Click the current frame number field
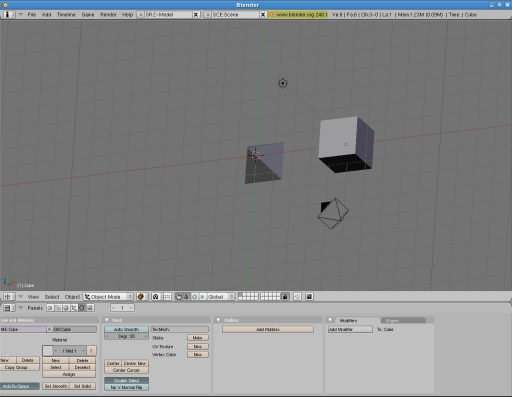Viewport: 512px width, 397px height. click(122, 308)
